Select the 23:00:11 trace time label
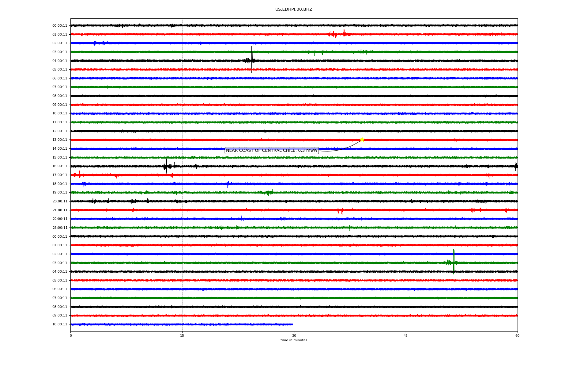 tap(60, 228)
